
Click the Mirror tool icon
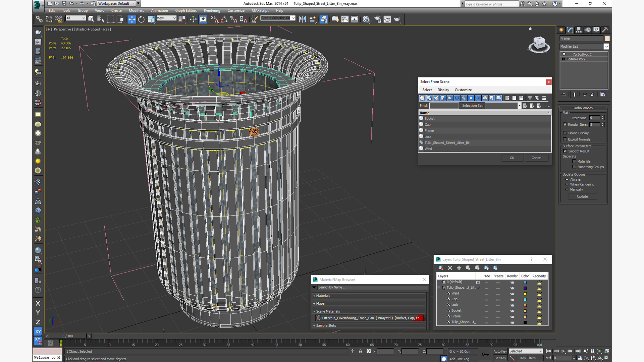[303, 19]
